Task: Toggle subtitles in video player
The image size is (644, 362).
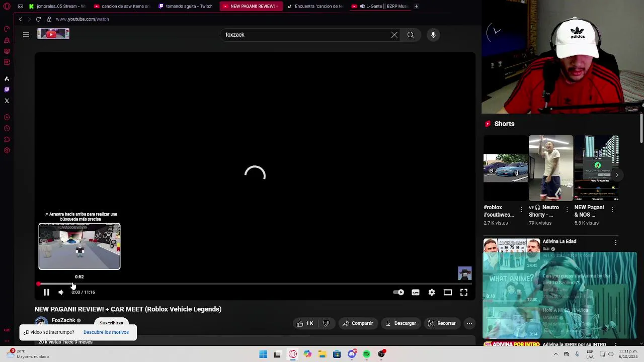Action: point(416,292)
